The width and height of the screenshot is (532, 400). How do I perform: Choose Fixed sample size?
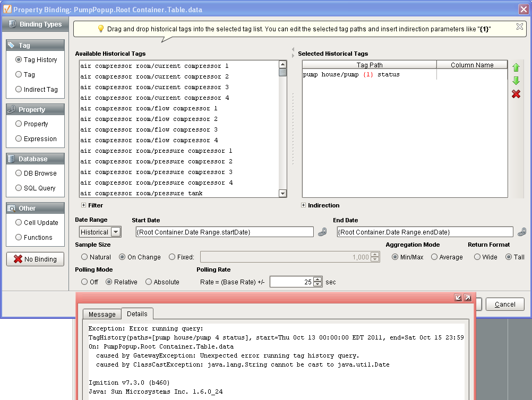coord(182,257)
